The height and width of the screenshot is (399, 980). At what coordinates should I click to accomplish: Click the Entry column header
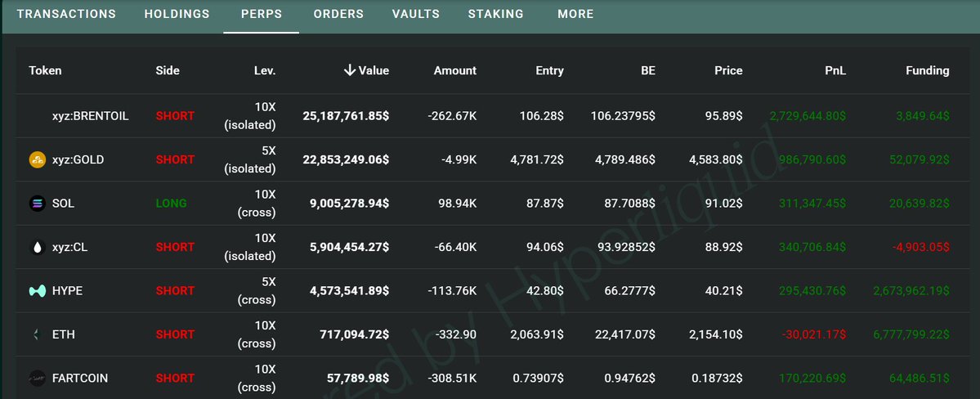point(549,70)
